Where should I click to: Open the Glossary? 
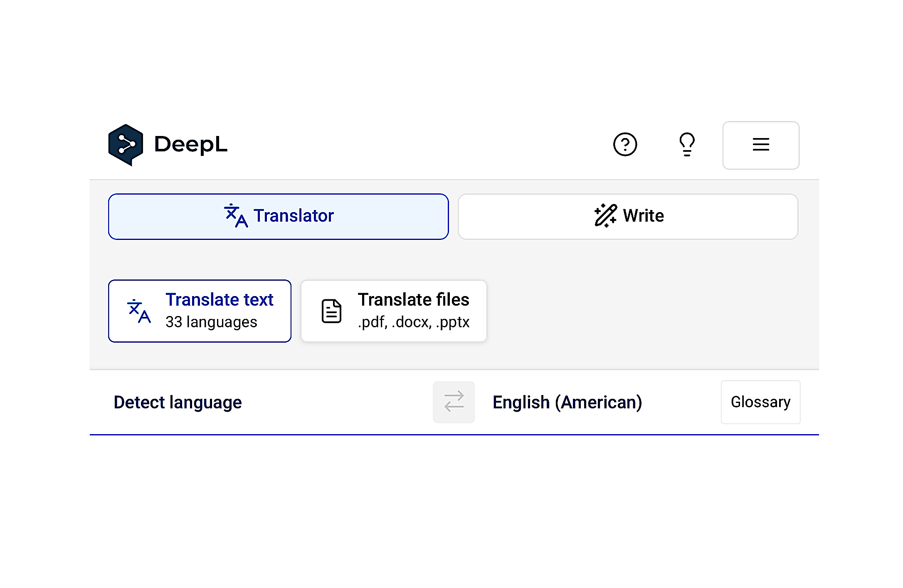point(760,402)
